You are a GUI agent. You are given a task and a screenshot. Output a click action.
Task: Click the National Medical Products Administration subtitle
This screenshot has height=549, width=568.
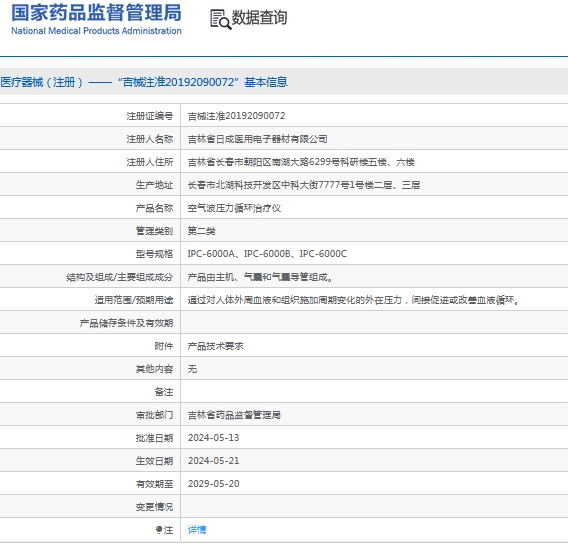click(x=96, y=31)
